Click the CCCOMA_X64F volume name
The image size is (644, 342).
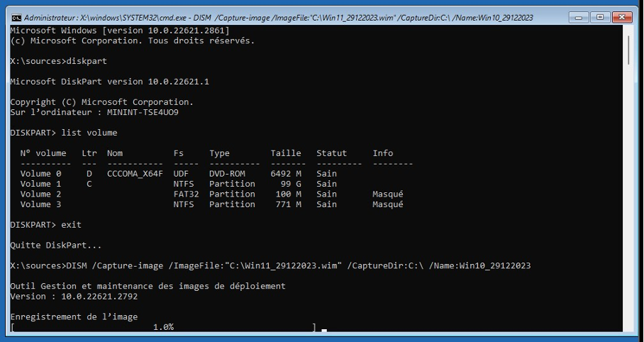point(135,173)
